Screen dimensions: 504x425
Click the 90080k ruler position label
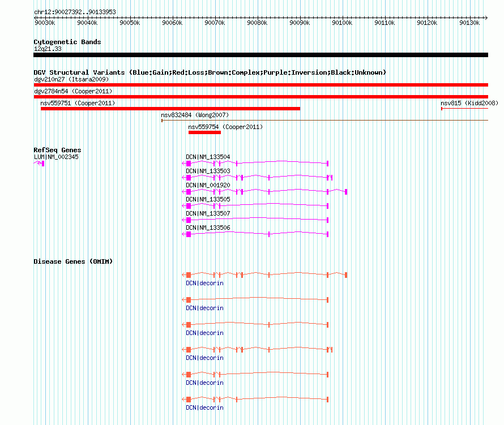257,23
